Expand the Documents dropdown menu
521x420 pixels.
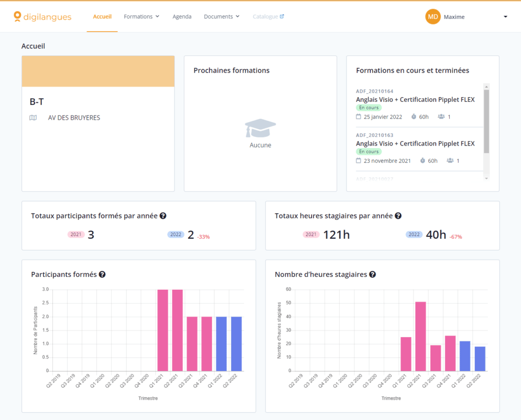pos(221,17)
